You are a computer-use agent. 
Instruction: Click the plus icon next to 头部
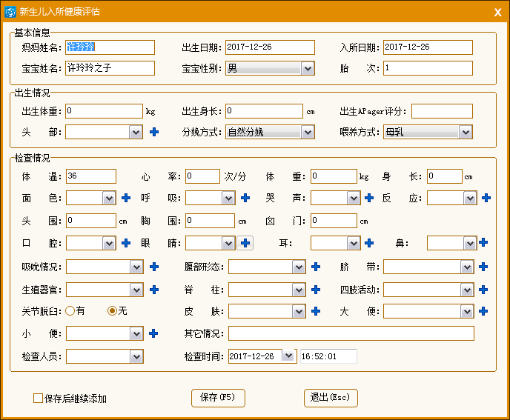click(x=154, y=132)
